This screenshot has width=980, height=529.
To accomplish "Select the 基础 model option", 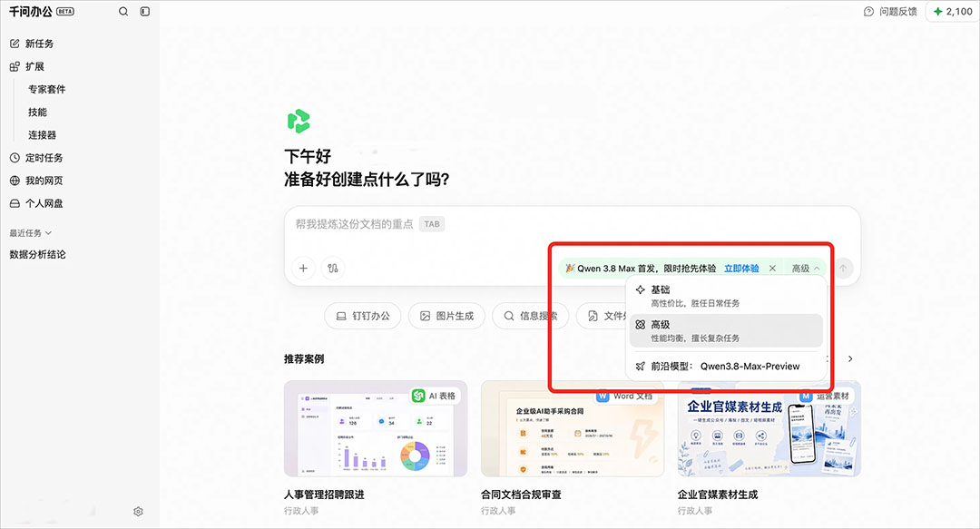I will point(726,296).
